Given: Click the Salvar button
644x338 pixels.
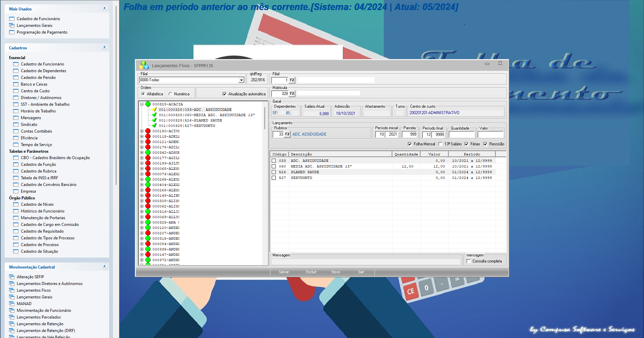Looking at the screenshot, I should [x=284, y=272].
